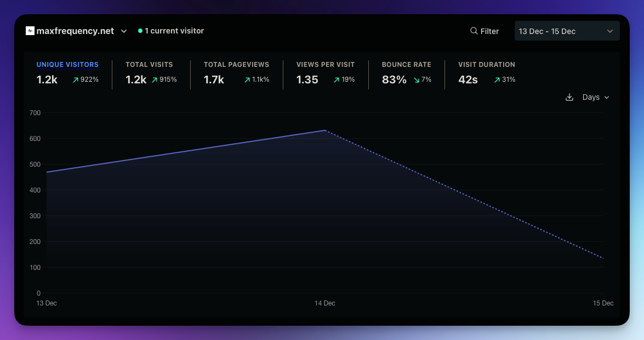Click the Bounce Rate down-arrow icon
The image size is (644, 340).
(416, 80)
